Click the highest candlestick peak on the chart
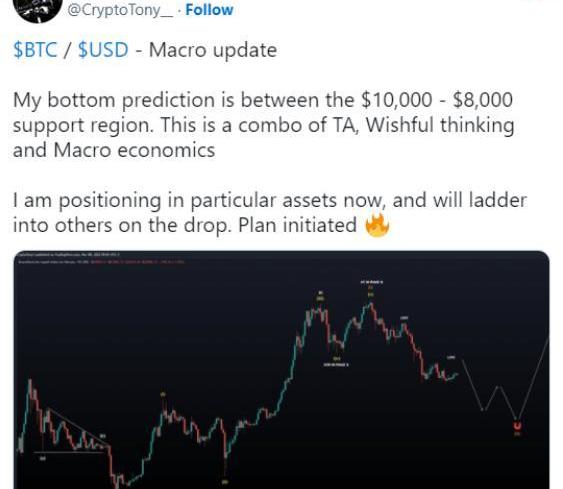Screen dimensions: 563x489 tap(371, 304)
